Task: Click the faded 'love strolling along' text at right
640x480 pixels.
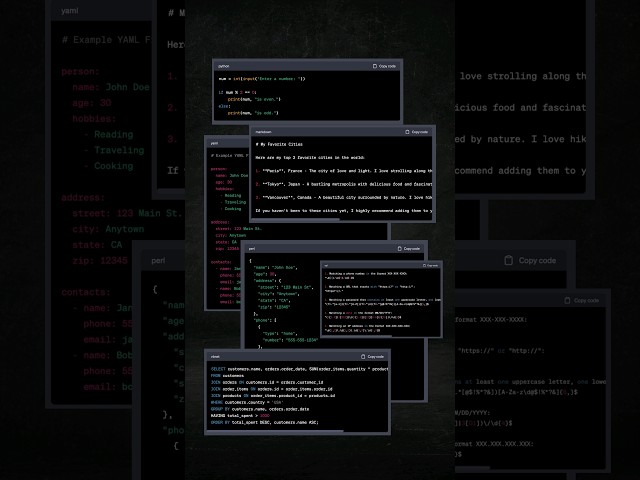Action: pyautogui.click(x=523, y=76)
